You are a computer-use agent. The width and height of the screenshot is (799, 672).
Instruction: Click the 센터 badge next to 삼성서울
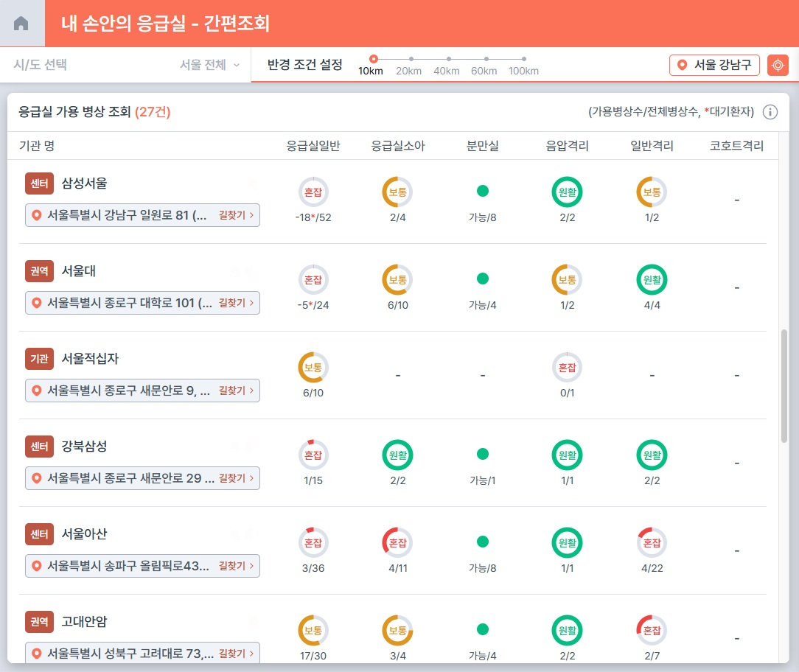(x=39, y=183)
